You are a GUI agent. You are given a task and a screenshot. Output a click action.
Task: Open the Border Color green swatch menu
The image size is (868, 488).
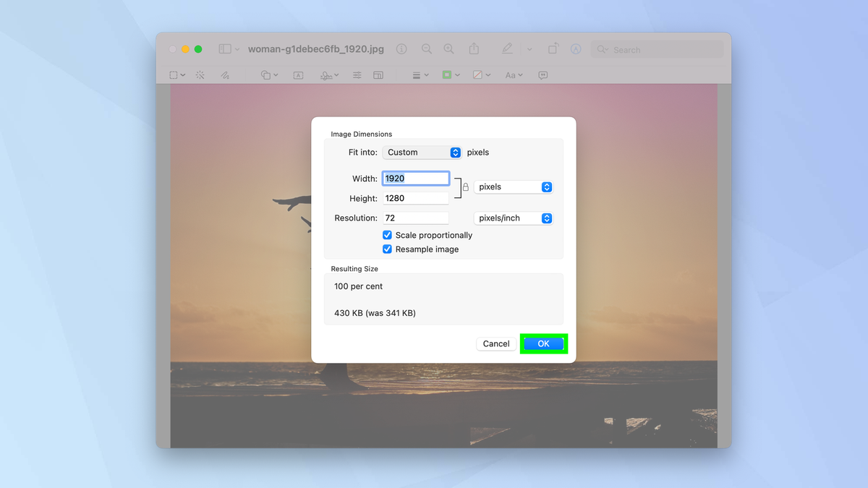tap(447, 74)
